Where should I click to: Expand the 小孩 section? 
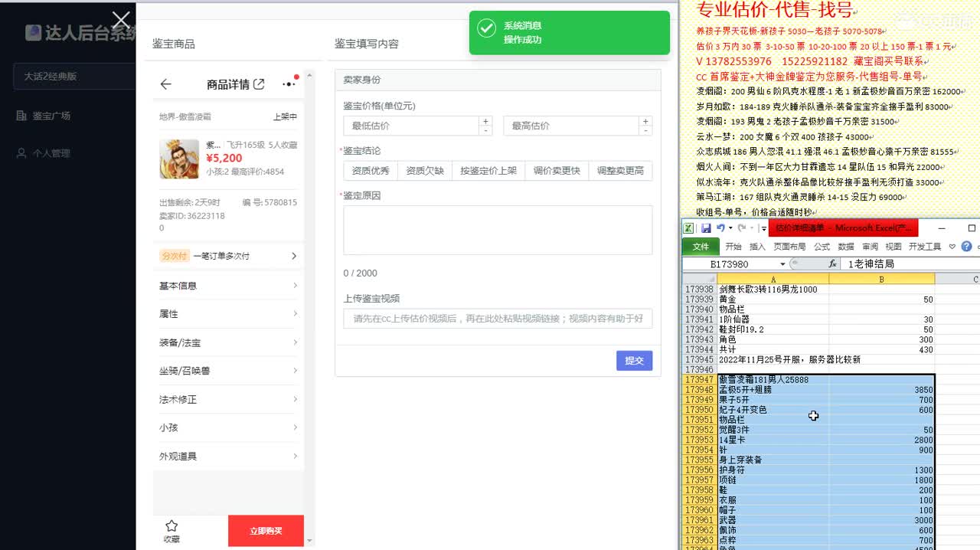coord(228,427)
